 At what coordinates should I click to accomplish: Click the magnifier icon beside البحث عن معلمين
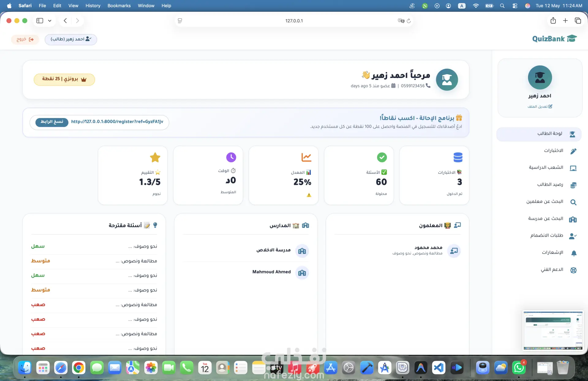(x=573, y=202)
